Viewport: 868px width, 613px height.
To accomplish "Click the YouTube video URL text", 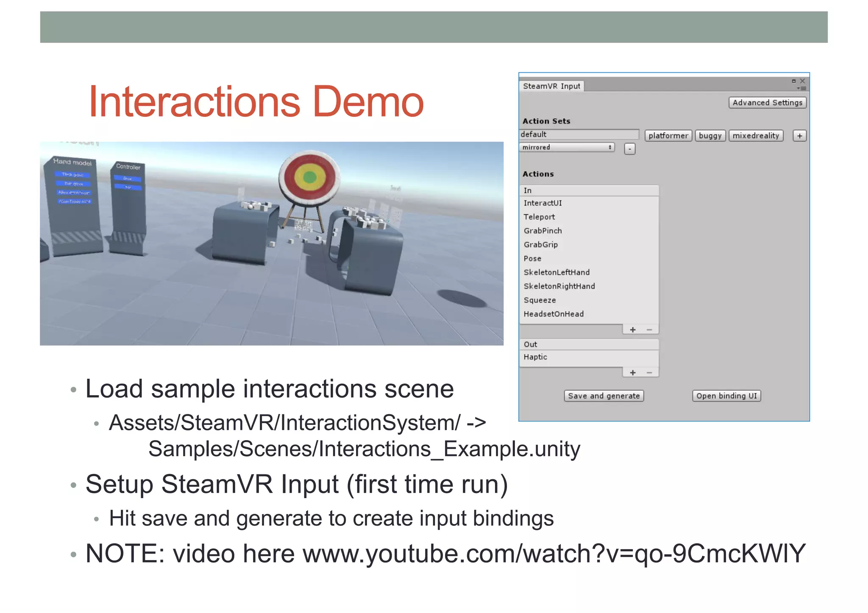I will (554, 554).
